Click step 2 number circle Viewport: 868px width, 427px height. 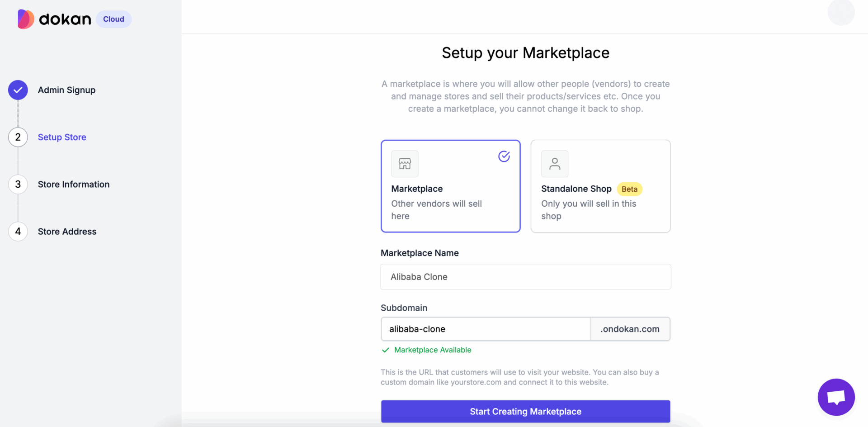tap(18, 137)
